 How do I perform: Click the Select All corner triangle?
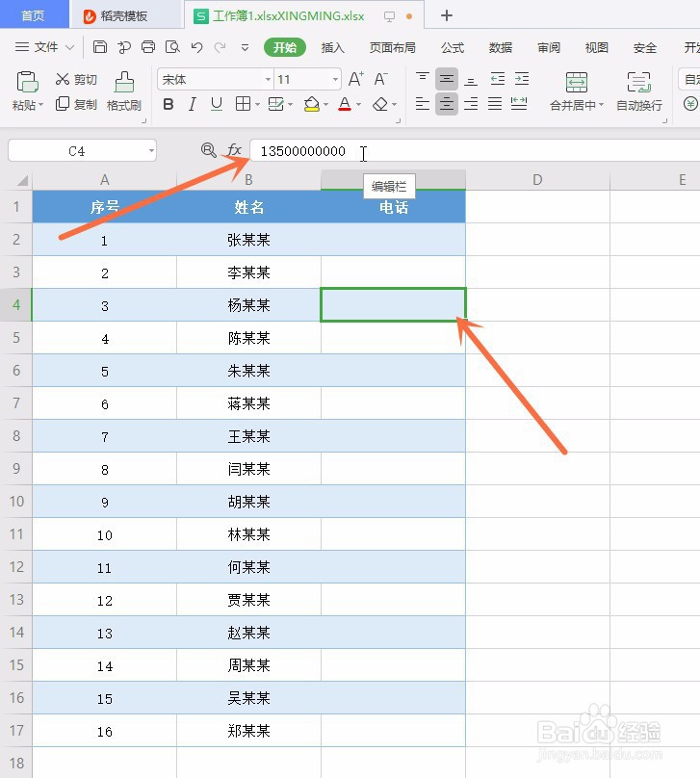click(22, 180)
